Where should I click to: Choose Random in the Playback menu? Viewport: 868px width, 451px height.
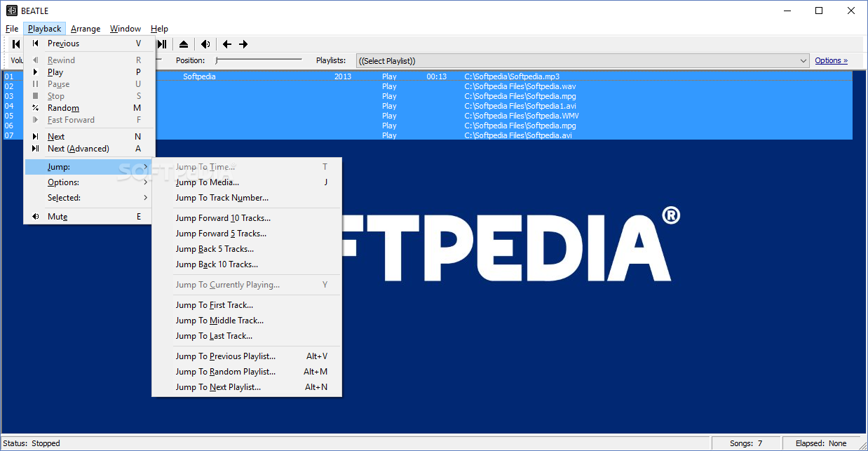coord(88,108)
